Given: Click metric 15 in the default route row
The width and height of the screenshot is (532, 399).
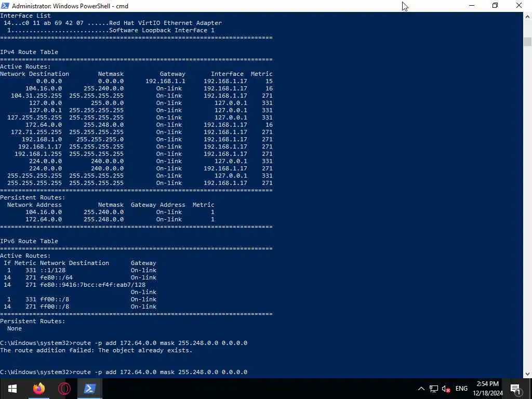Looking at the screenshot, I should pyautogui.click(x=269, y=81).
